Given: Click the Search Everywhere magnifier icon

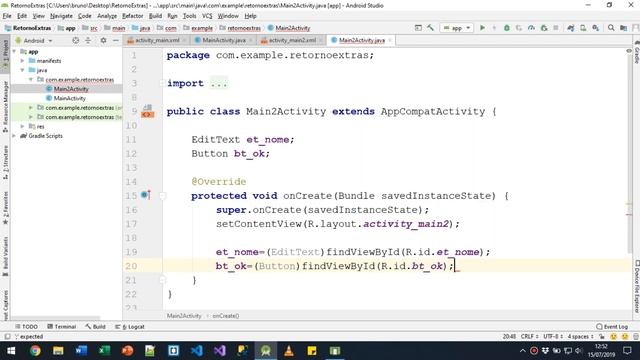Looking at the screenshot, I should [611, 28].
